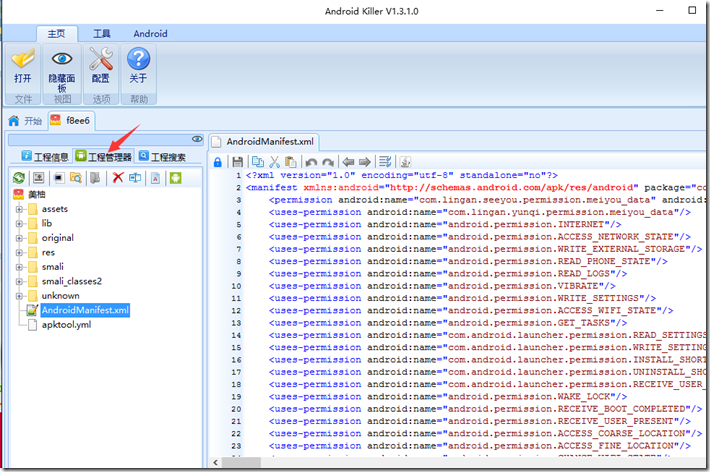Select apktool.yml in the project tree
The image size is (710, 472).
[66, 325]
